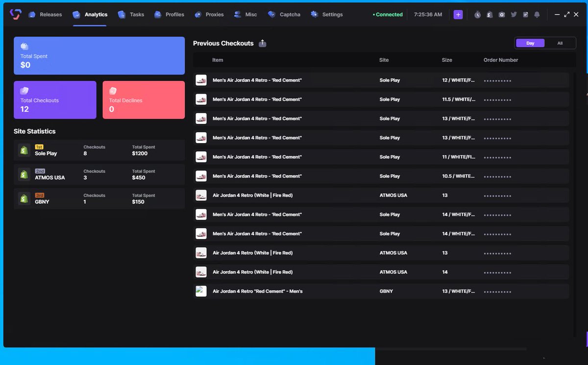Click the app logo in the top-left corner

[16, 14]
